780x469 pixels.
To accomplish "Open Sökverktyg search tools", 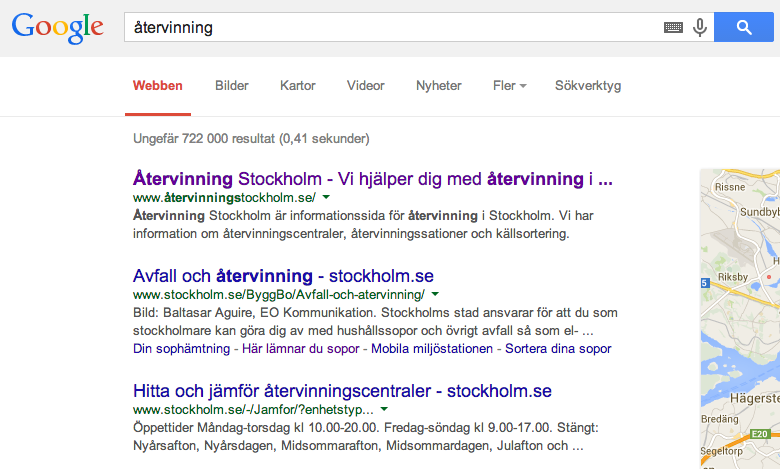I will tap(588, 86).
